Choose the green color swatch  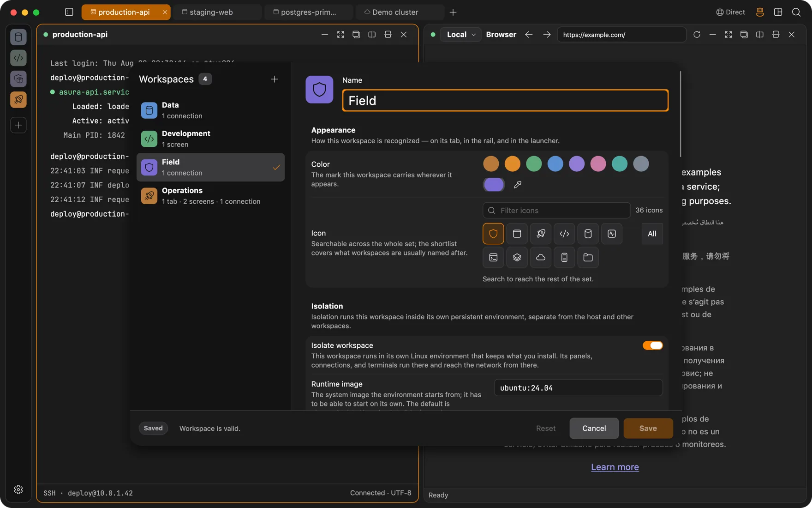(x=534, y=163)
